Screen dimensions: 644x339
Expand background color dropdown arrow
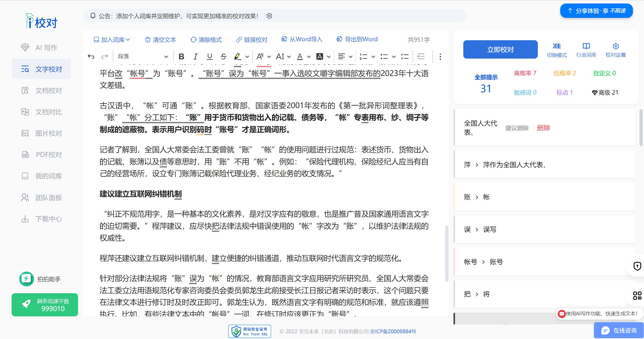(x=329, y=57)
